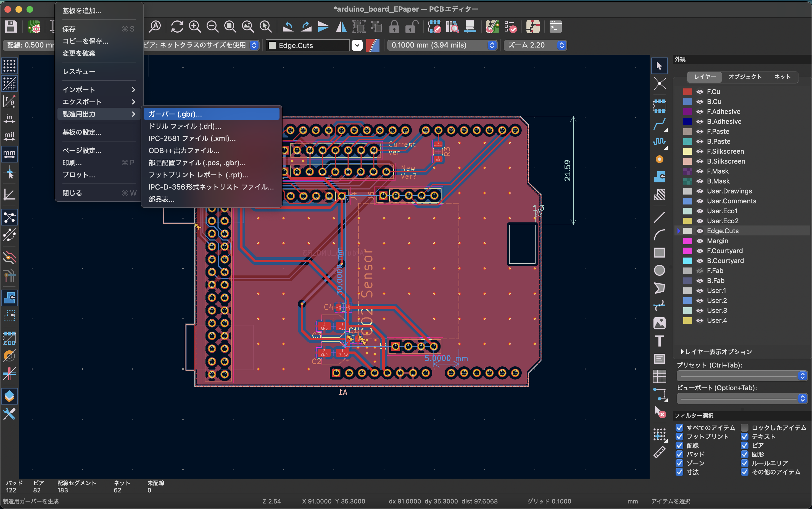812x509 pixels.
Task: Click the Lock selected items icon
Action: tap(394, 27)
